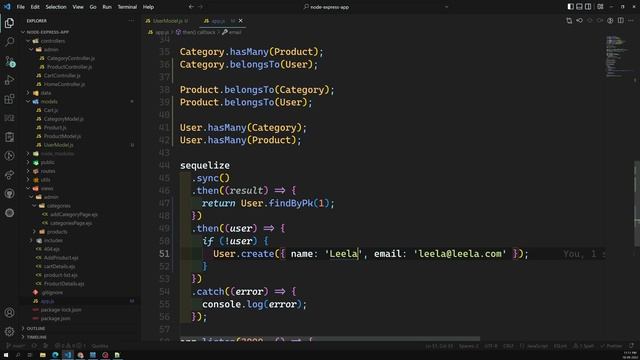
Task: Open the Manage gear icon
Action: tap(9, 331)
